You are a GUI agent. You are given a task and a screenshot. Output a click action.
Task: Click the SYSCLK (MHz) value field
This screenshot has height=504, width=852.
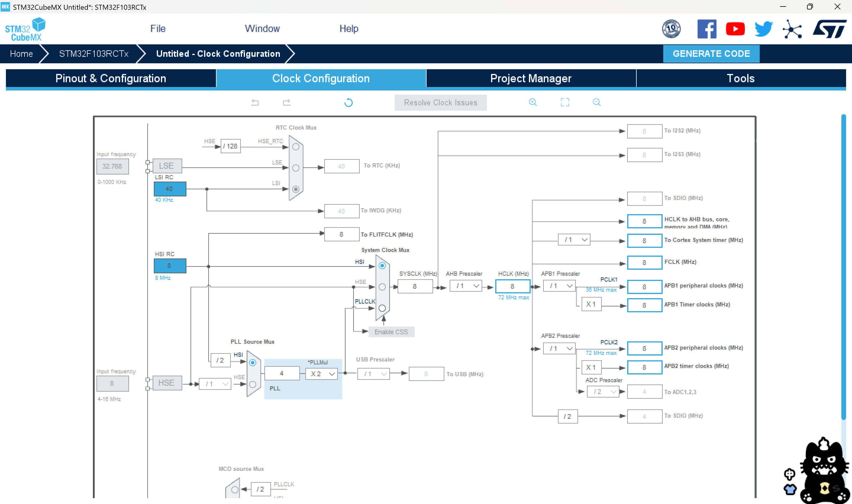click(x=415, y=286)
